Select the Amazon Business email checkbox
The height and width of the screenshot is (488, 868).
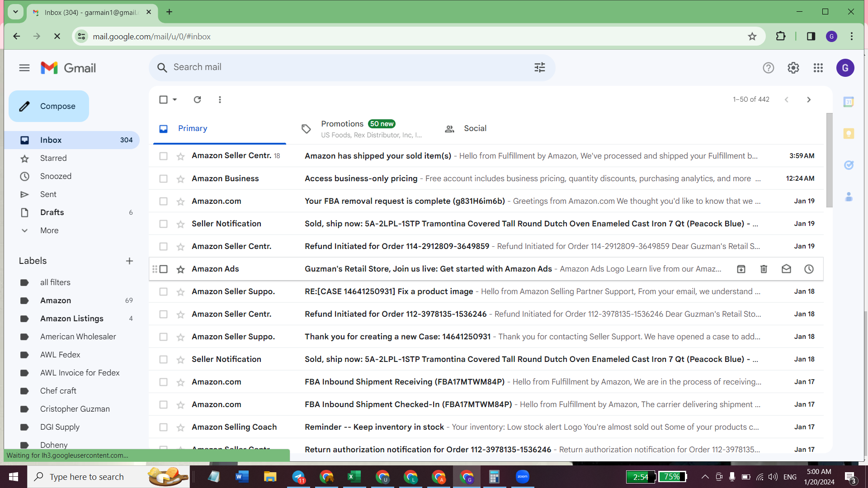(x=163, y=178)
